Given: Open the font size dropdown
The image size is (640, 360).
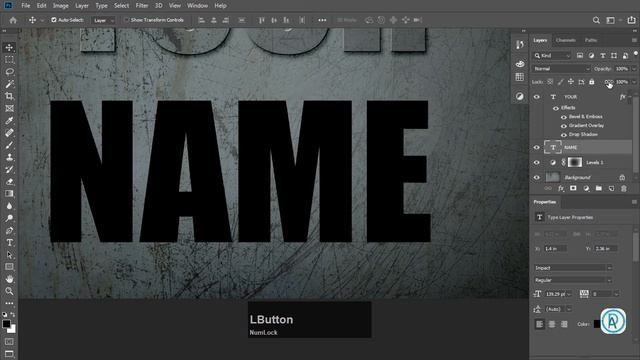Looking at the screenshot, I should click(569, 294).
